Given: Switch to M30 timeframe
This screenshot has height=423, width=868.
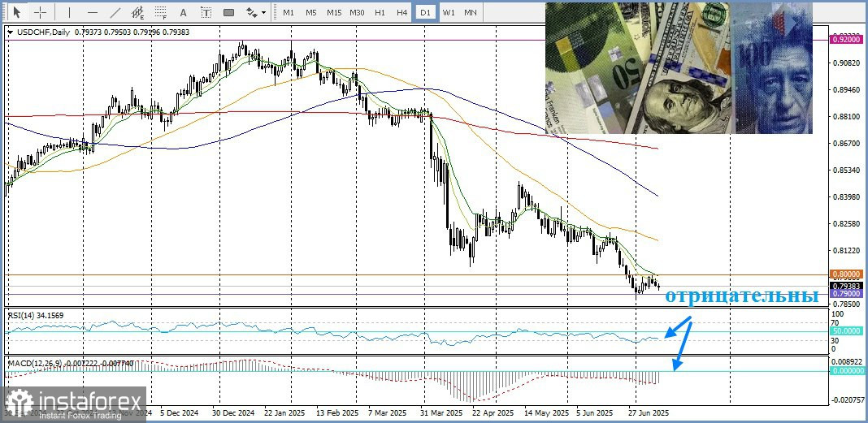Looking at the screenshot, I should [x=357, y=11].
